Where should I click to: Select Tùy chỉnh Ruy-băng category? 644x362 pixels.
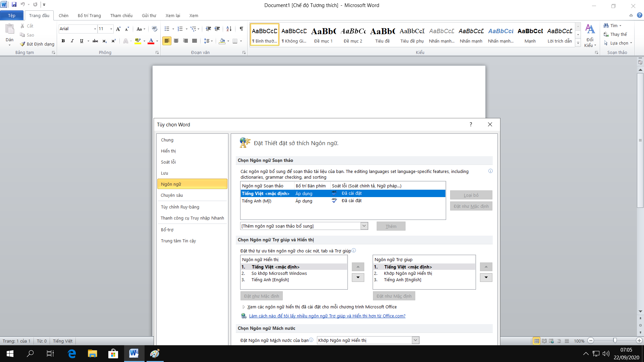[192, 207]
